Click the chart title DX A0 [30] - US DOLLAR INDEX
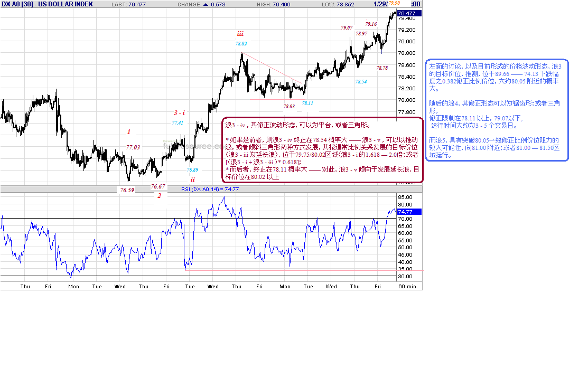 coord(47,4)
